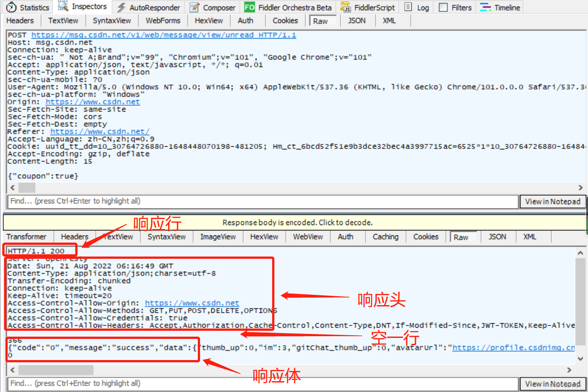Image resolution: width=588 pixels, height=392 pixels.
Task: Select request XML inspector tab
Action: pyautogui.click(x=389, y=20)
